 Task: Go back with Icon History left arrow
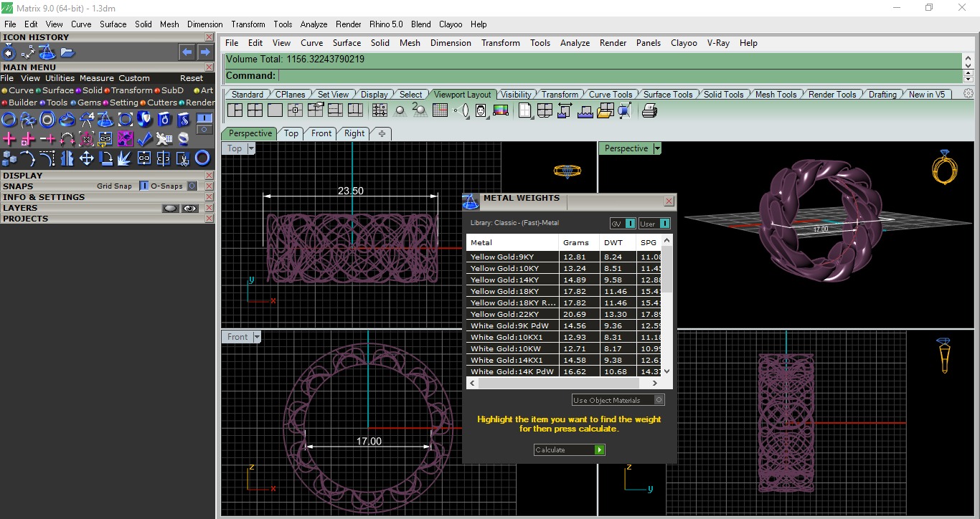(x=187, y=52)
